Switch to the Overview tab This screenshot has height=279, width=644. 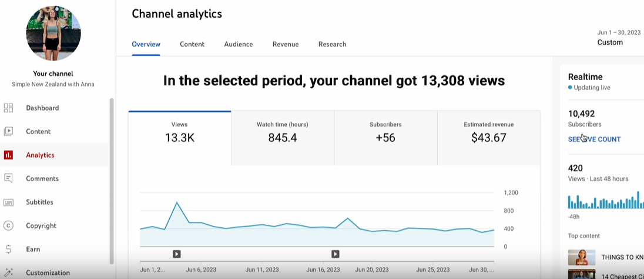click(x=146, y=44)
